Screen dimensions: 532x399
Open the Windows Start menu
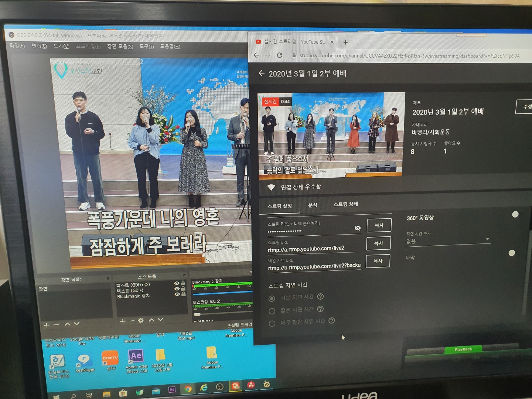click(57, 397)
